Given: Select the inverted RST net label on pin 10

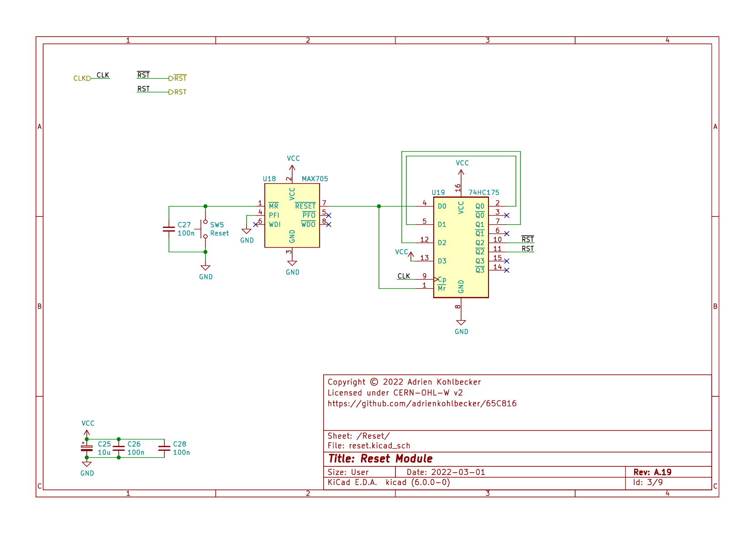Looking at the screenshot, I should coord(528,239).
